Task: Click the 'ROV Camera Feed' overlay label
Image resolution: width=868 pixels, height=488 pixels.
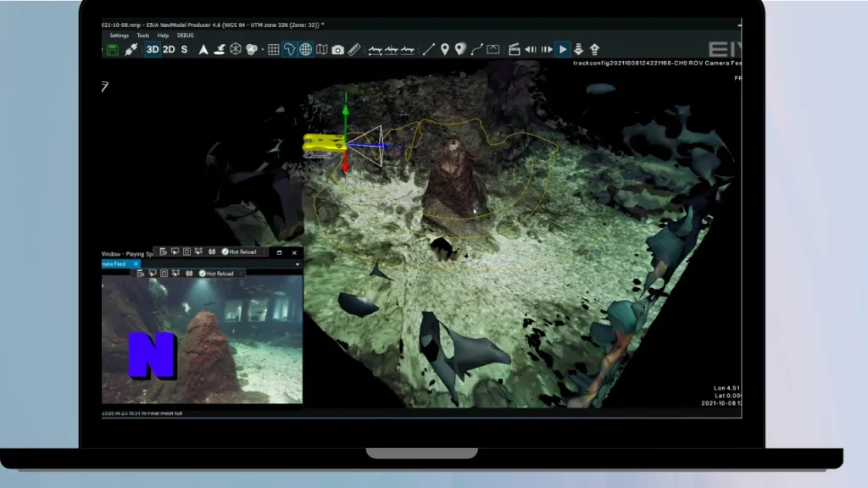Action: coord(714,63)
